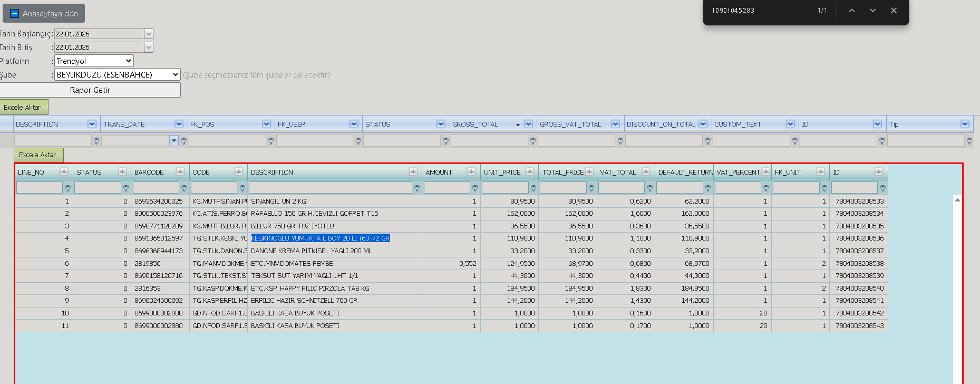Click filter icon under inner STATUS column
The width and height of the screenshot is (980, 384).
[126, 188]
